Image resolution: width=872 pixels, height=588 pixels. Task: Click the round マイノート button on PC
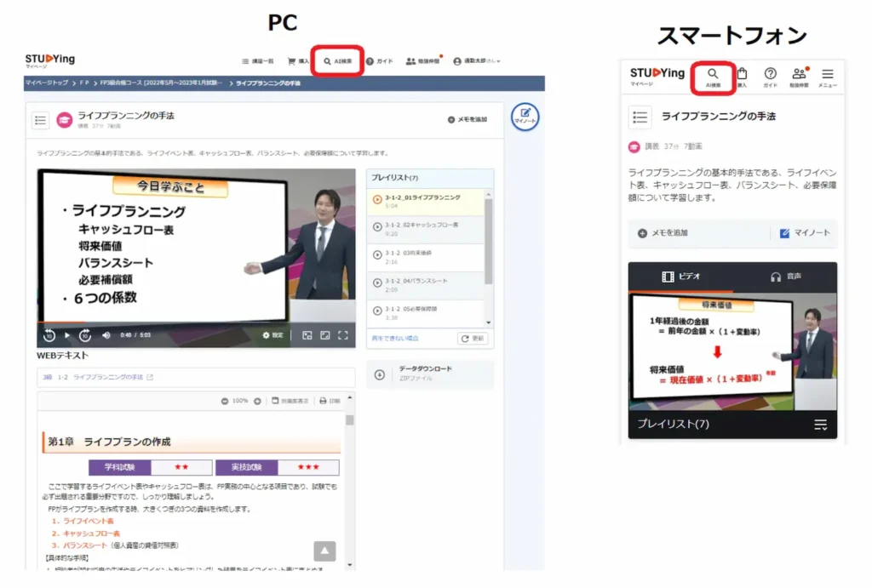[525, 117]
